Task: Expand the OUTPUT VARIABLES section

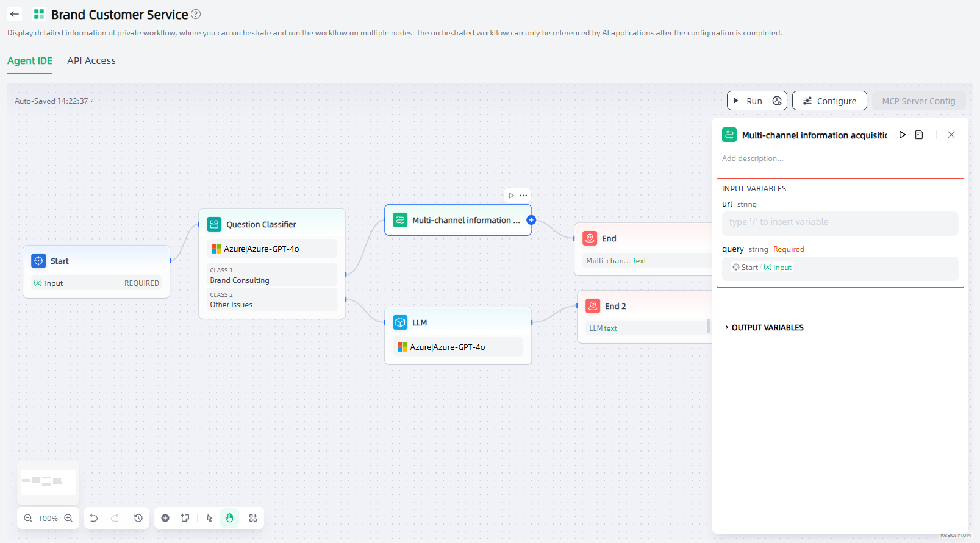Action: (x=767, y=328)
